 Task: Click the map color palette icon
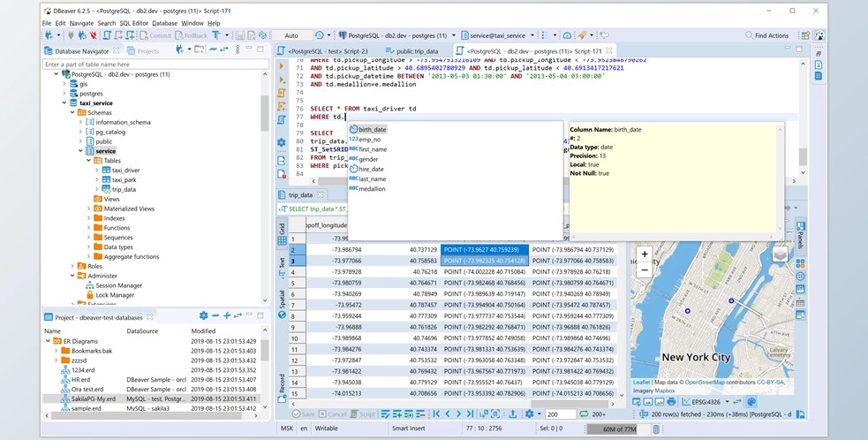pos(751,402)
